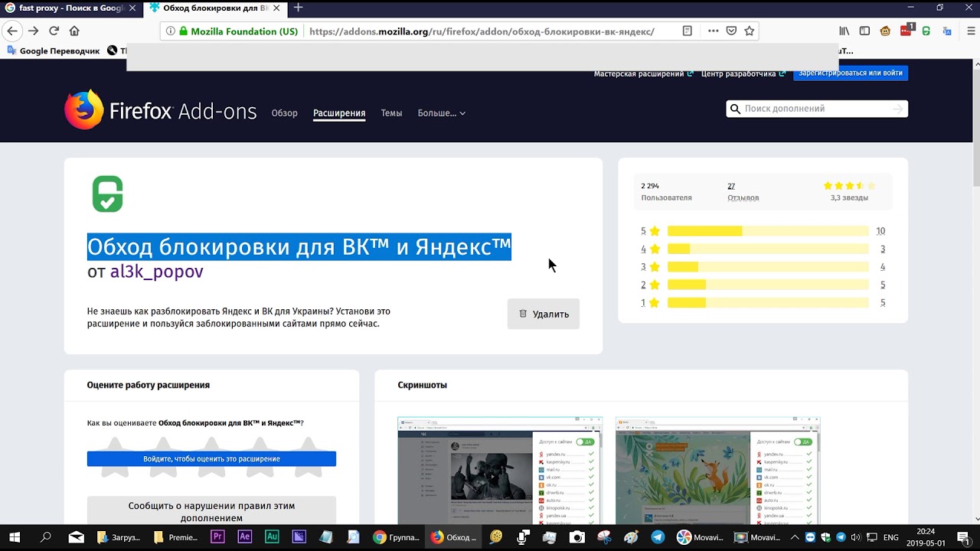Switch to Chrome Группа window in taskbar
Image resolution: width=980 pixels, height=551 pixels.
click(x=396, y=537)
